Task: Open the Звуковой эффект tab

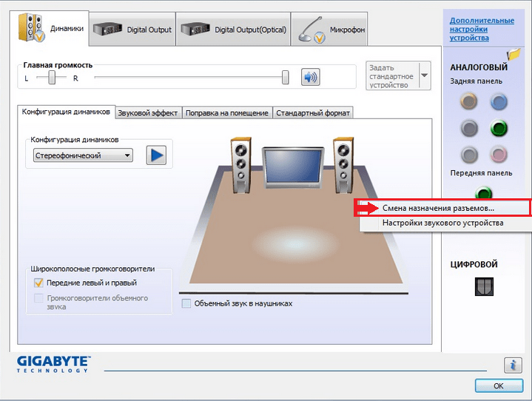Action: (147, 113)
